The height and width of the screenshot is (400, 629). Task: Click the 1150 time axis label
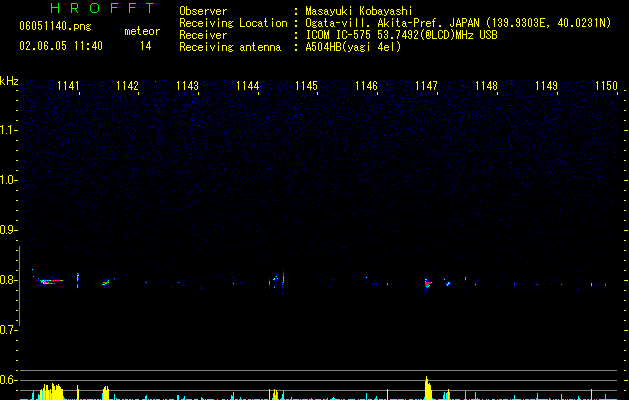(x=606, y=86)
